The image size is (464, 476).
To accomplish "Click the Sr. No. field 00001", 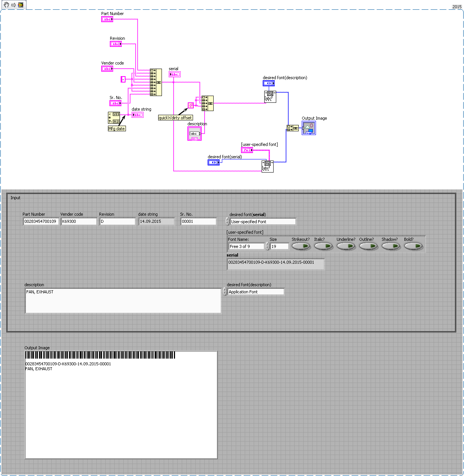I will click(x=198, y=221).
